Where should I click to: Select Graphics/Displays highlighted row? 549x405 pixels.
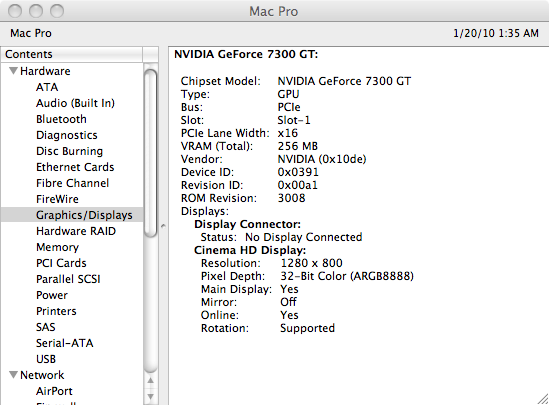point(72,215)
